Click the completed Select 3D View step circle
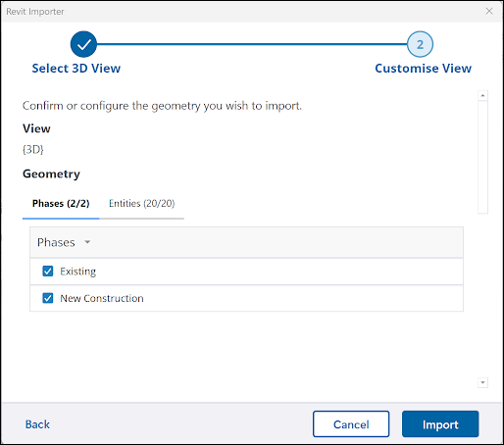Viewport: 504px width, 445px height. tap(83, 44)
